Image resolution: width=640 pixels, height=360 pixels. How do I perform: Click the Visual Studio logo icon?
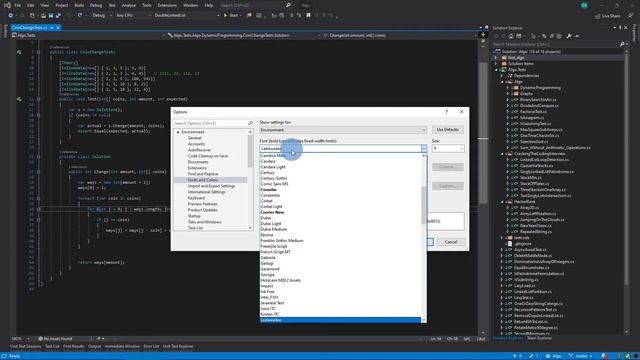pyautogui.click(x=7, y=5)
